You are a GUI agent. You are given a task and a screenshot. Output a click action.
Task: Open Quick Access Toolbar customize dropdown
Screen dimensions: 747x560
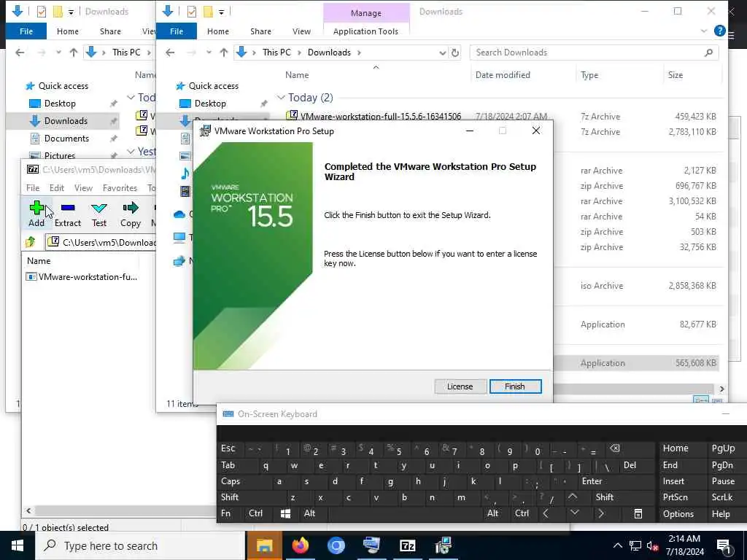click(x=222, y=12)
